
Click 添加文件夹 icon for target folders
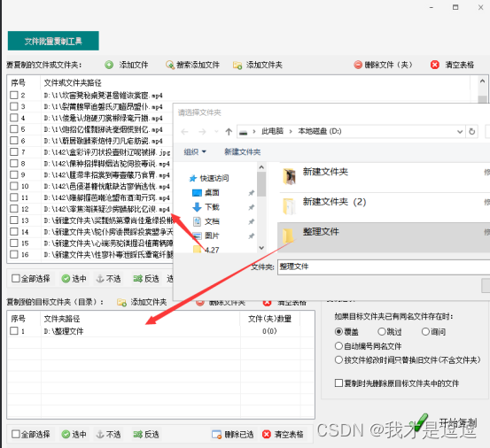click(121, 302)
